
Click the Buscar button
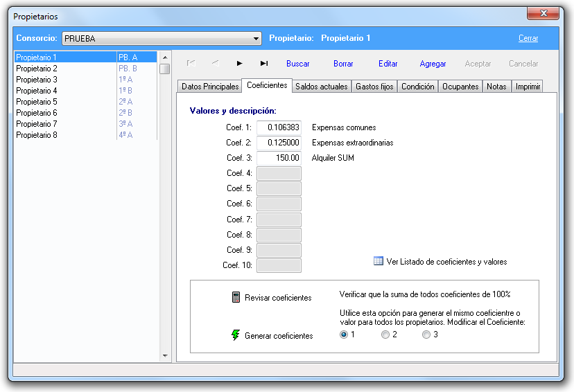298,64
